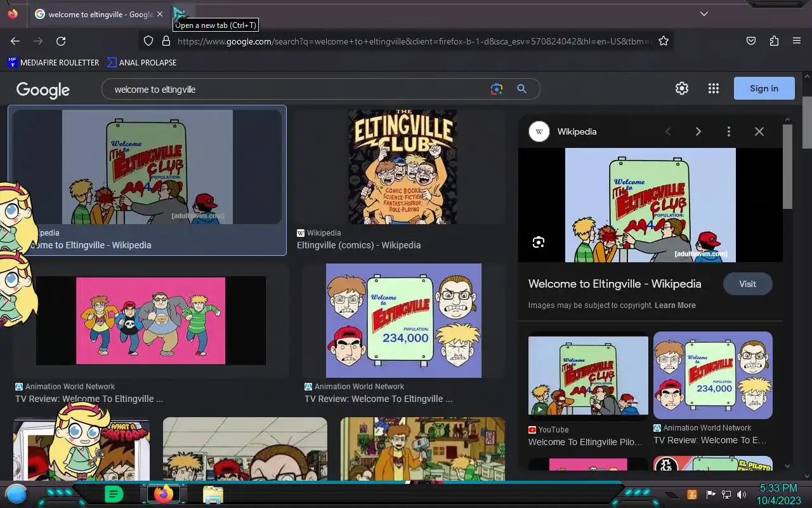Image resolution: width=812 pixels, height=508 pixels.
Task: Open large preview image of Eltingville Club sign
Action: [650, 205]
